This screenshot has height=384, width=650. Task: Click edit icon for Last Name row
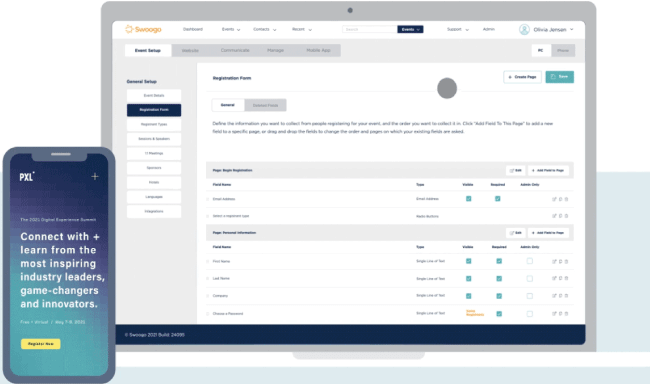554,278
